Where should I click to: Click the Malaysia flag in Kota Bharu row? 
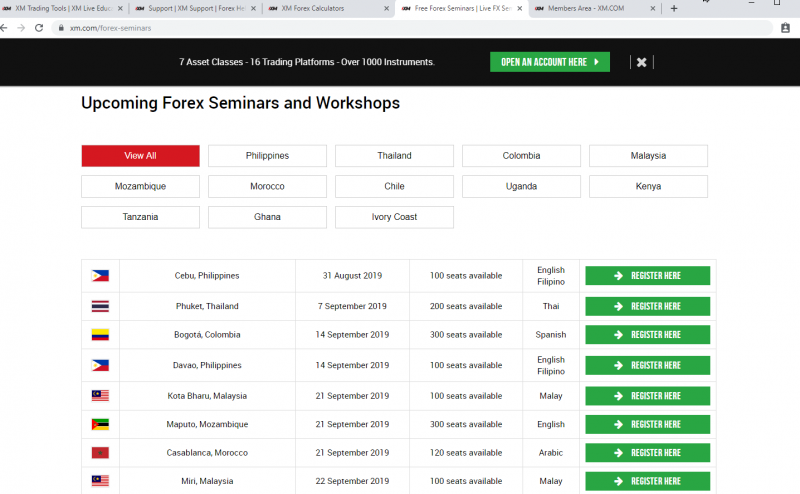tap(100, 396)
